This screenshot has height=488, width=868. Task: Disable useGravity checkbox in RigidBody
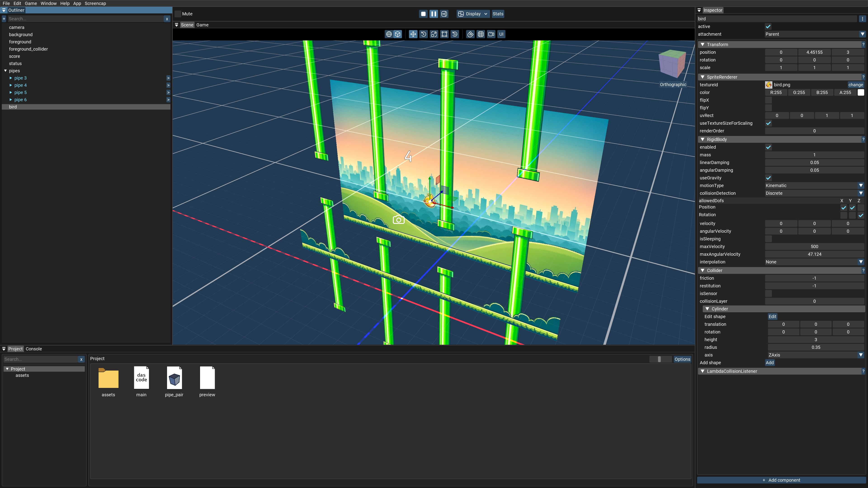tap(768, 178)
